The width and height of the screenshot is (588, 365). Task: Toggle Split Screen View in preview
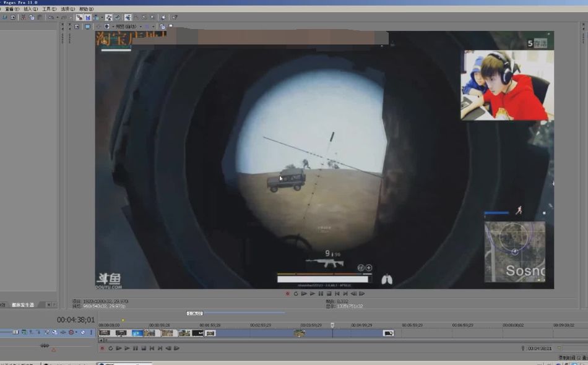106,27
